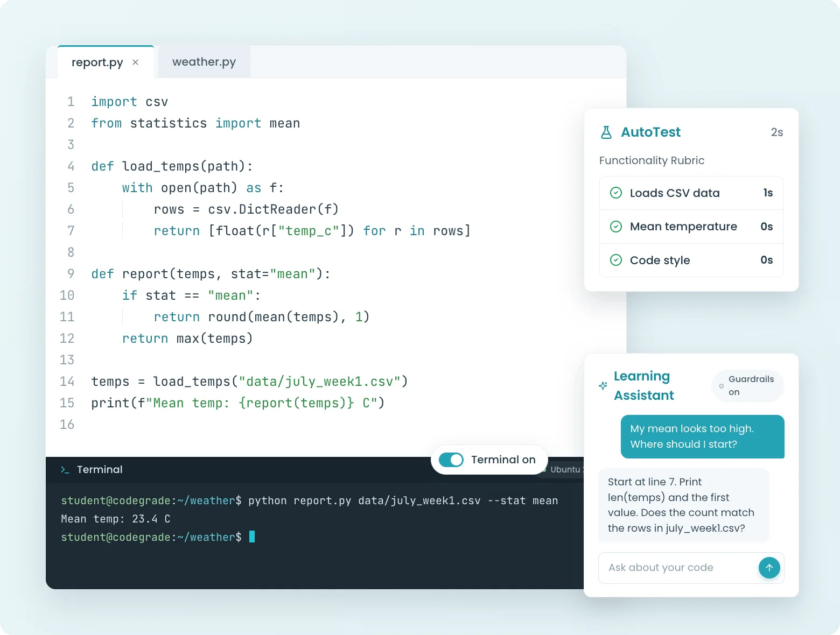Click the 0s time for Code style
This screenshot has height=635, width=840.
767,260
